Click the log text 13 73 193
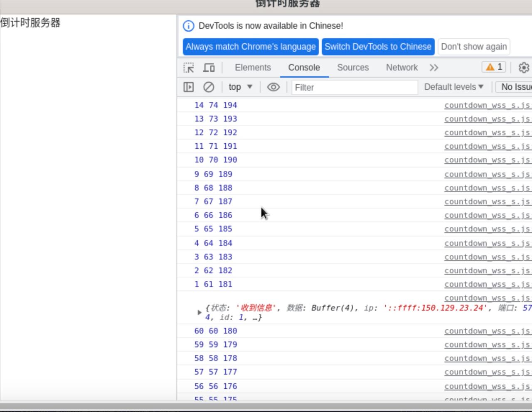The width and height of the screenshot is (532, 412). [x=216, y=119]
